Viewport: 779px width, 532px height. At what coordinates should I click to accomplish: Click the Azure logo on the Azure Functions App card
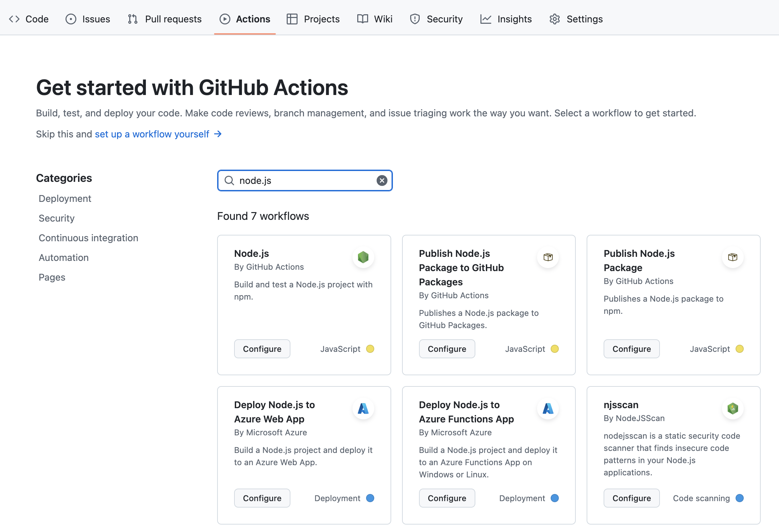coord(548,408)
